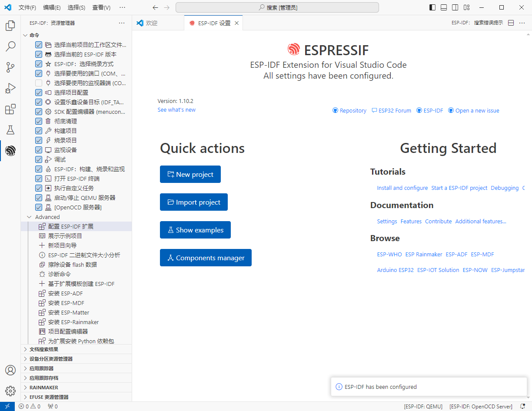Open the Explorer view in activity bar

pyautogui.click(x=10, y=26)
